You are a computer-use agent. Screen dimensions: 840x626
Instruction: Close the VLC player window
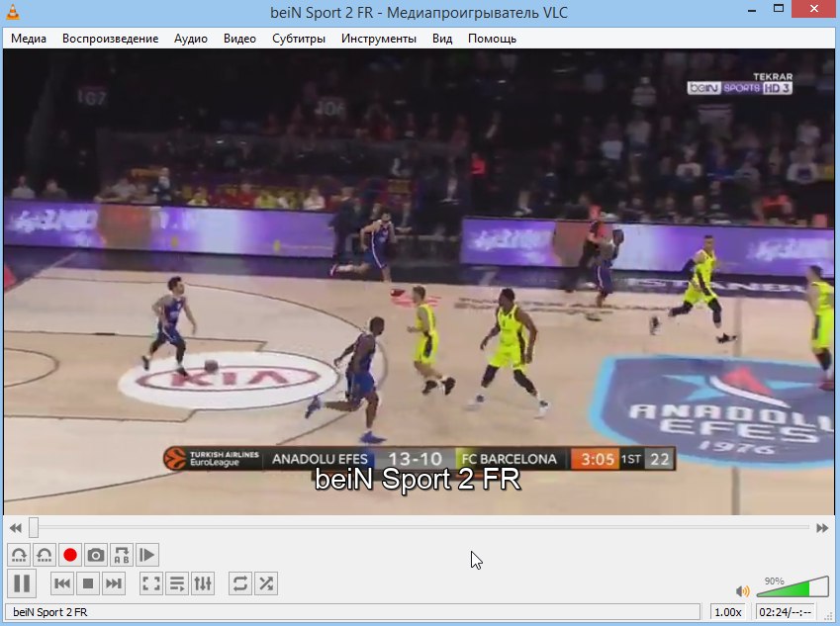814,9
